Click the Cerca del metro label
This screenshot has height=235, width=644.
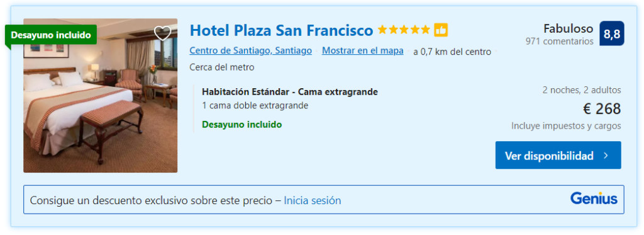coord(222,67)
